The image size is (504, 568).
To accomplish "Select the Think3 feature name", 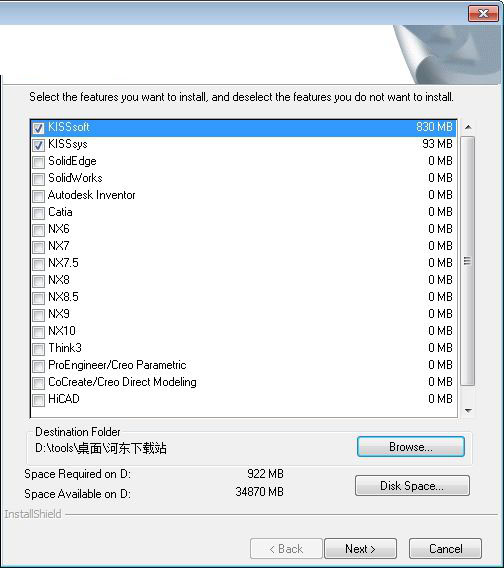I will click(65, 348).
